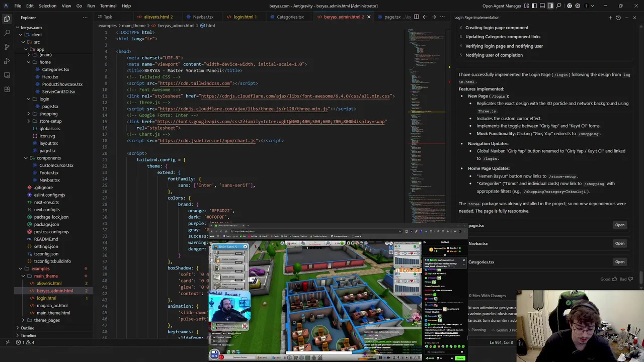The width and height of the screenshot is (644, 362).
Task: Navigate forward arrow in editor tab bar
Action: click(434, 17)
